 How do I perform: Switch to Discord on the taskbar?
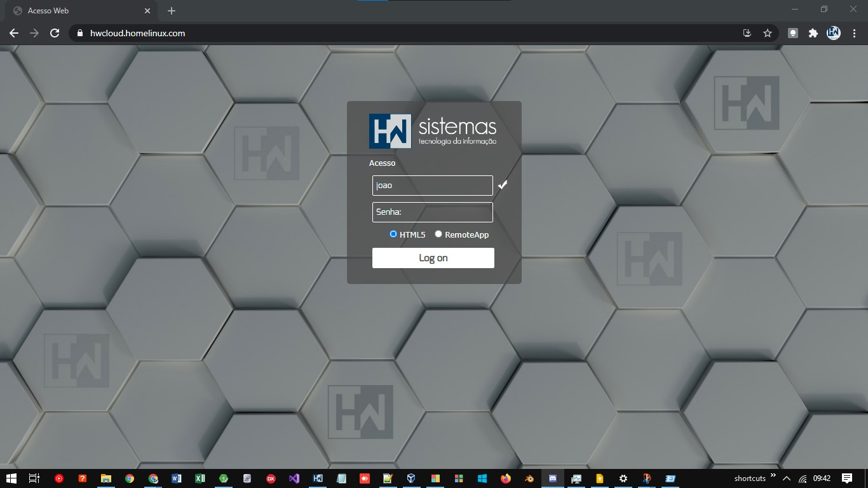point(553,478)
